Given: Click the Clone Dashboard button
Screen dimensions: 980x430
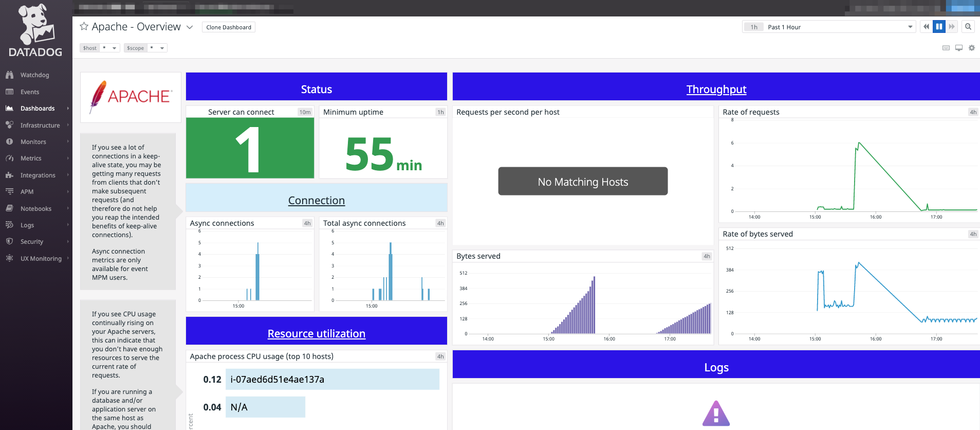Looking at the screenshot, I should click(x=229, y=27).
